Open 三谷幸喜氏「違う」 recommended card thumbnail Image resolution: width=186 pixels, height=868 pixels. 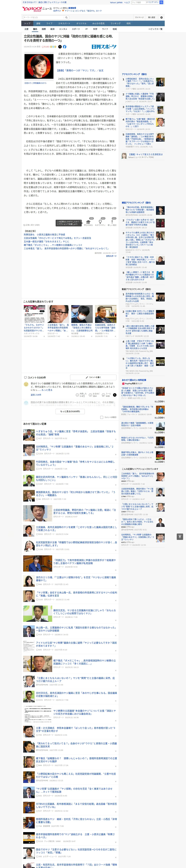coord(58,314)
